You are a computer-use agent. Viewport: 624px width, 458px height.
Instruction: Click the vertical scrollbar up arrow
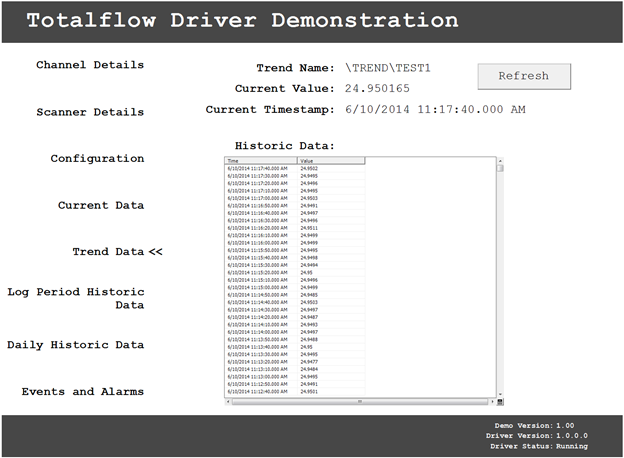(x=500, y=161)
